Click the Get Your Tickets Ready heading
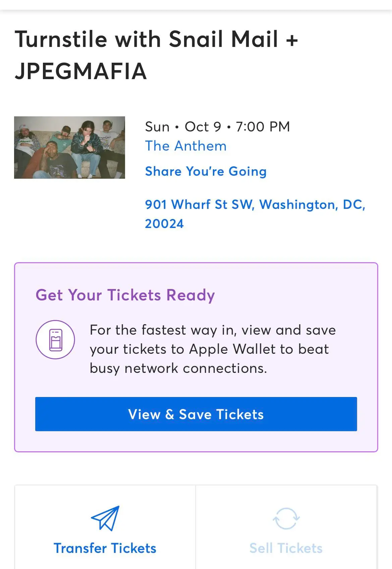The height and width of the screenshot is (569, 392). click(x=125, y=295)
